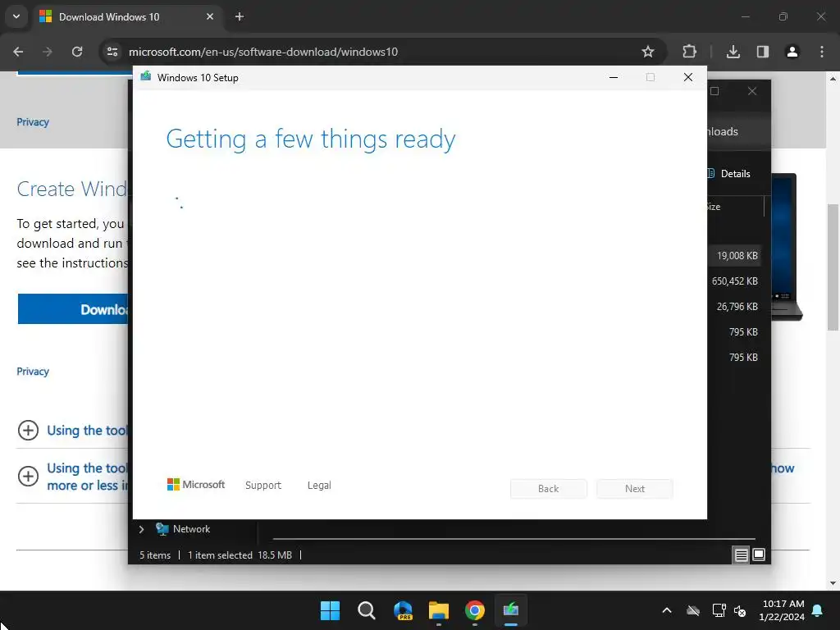Toggle Chrome side panel icon
Screen dimensions: 840x630
tap(762, 52)
